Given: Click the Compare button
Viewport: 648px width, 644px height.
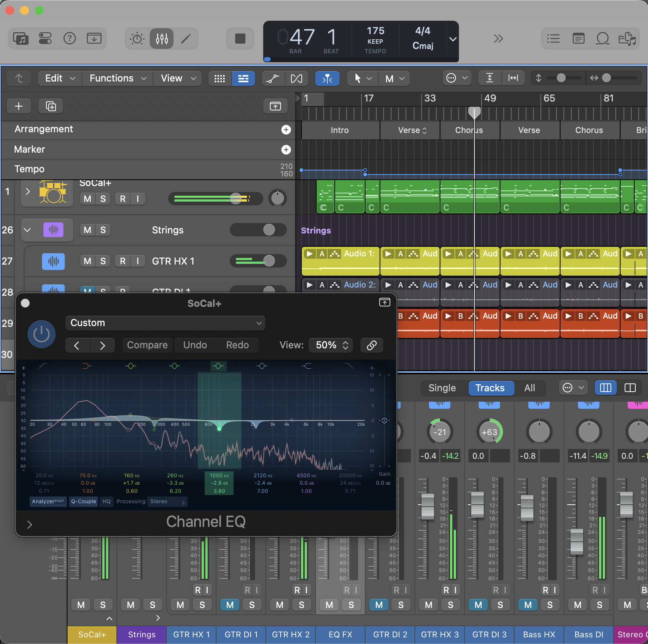Looking at the screenshot, I should point(147,345).
